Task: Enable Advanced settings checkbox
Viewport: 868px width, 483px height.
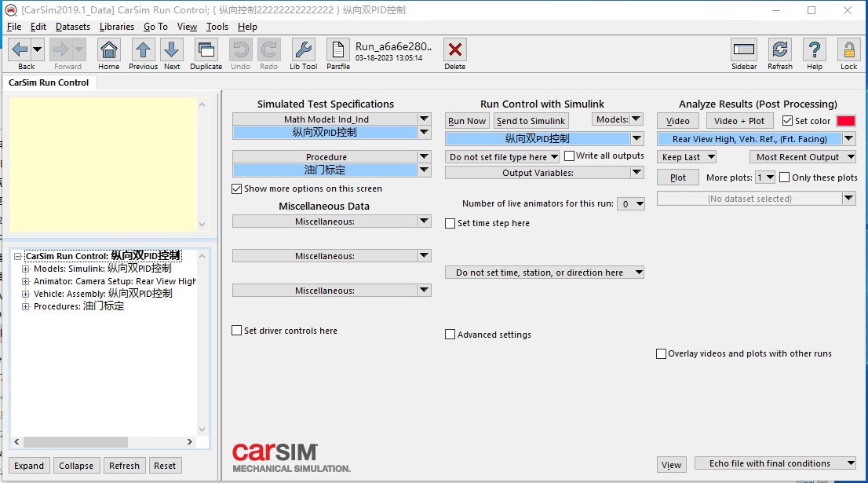Action: (450, 335)
